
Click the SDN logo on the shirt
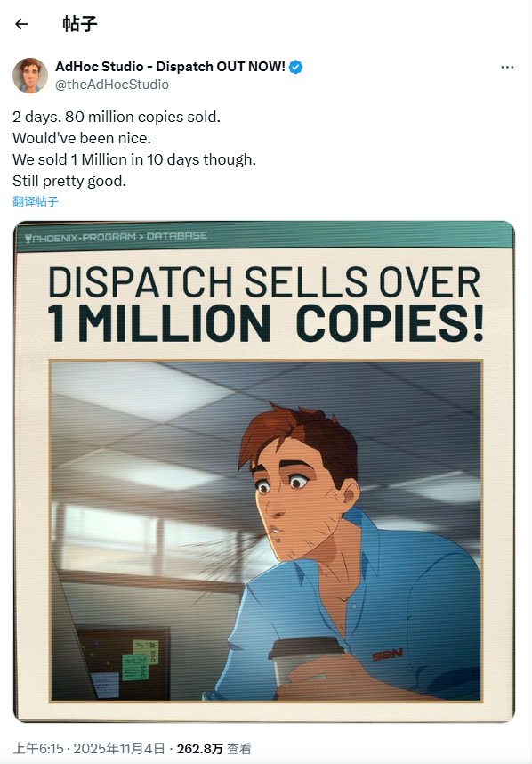click(388, 654)
